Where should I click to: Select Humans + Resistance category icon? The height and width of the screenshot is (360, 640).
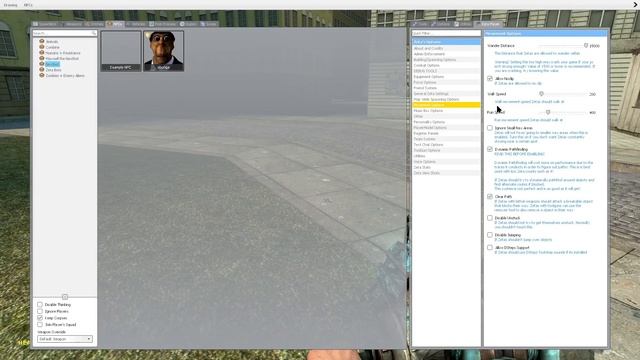tap(42, 53)
